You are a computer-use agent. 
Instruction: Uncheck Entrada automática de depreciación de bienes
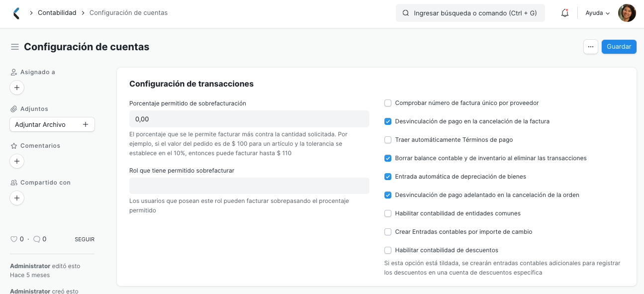click(388, 177)
